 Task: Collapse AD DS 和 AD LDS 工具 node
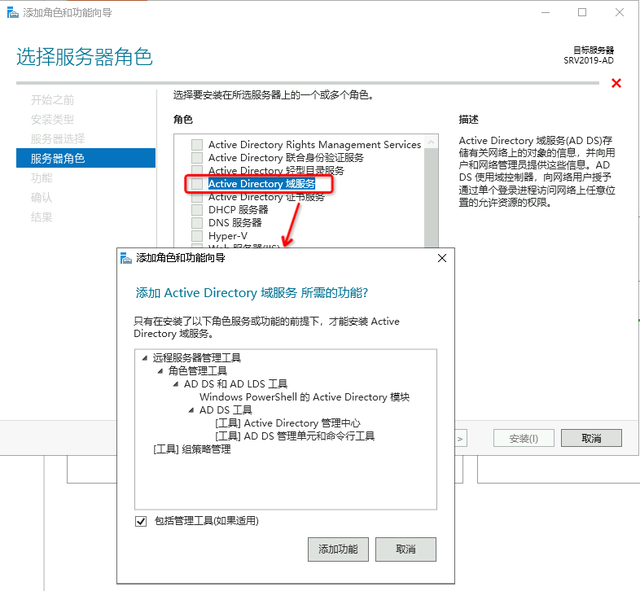[176, 384]
